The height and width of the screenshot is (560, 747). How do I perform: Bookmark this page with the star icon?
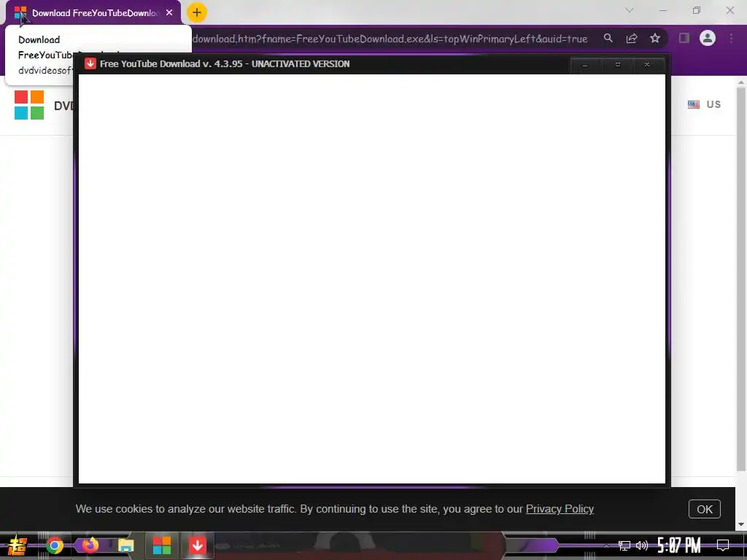point(655,38)
